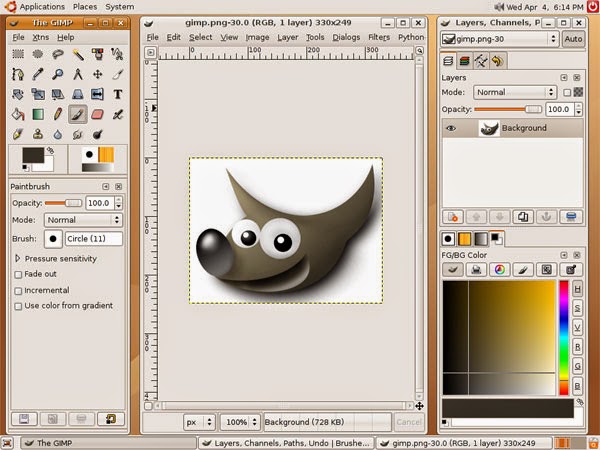The width and height of the screenshot is (600, 450).
Task: Toggle Background layer visibility eye
Action: click(451, 128)
